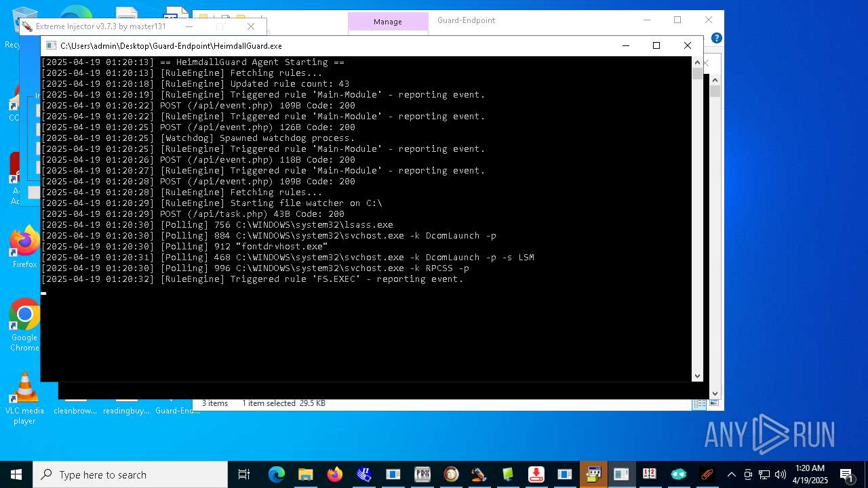This screenshot has width=868, height=488.
Task: Open network status in system tray
Action: pyautogui.click(x=764, y=474)
